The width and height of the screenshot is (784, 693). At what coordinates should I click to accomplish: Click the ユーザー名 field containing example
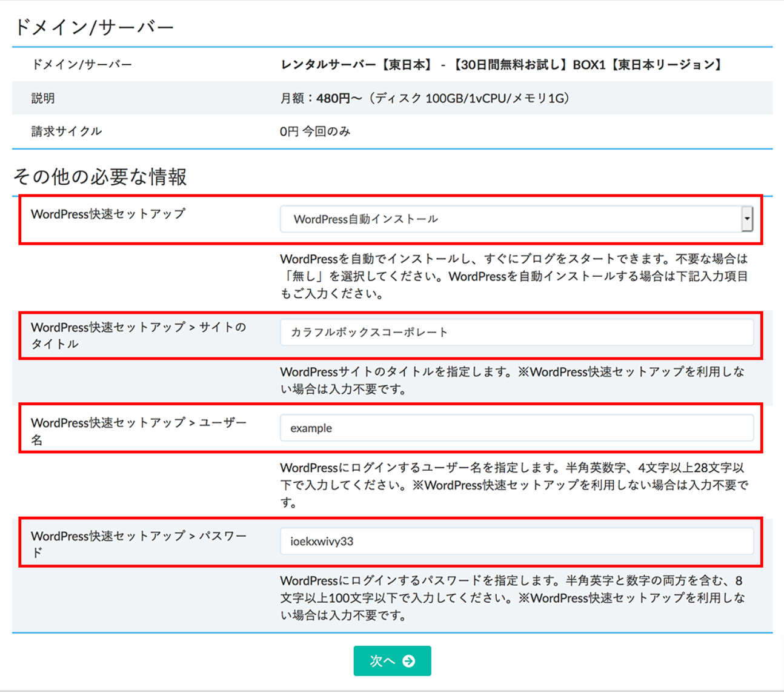(x=516, y=428)
